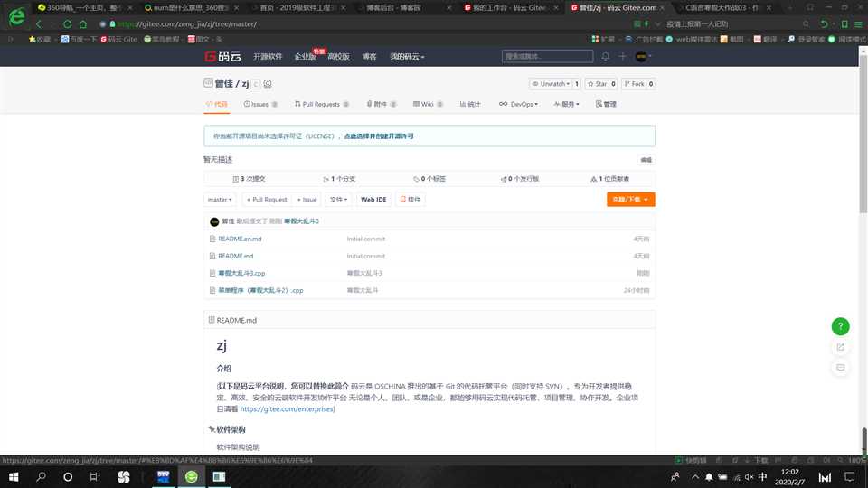Click the 挂件 widget button
This screenshot has width=868, height=488.
[410, 200]
